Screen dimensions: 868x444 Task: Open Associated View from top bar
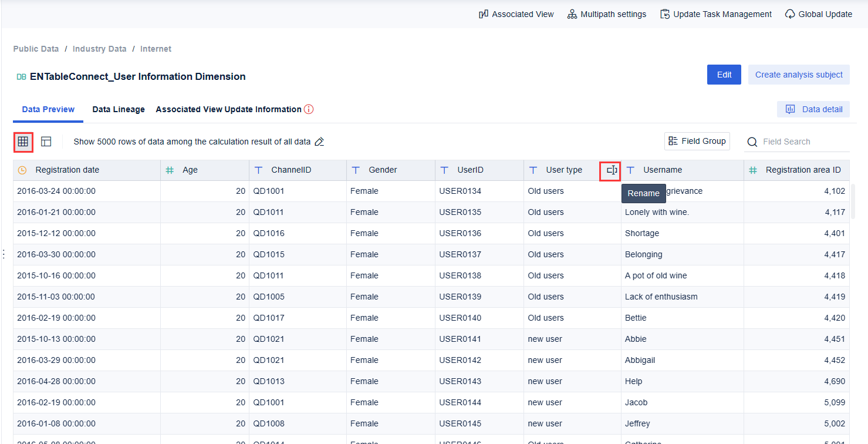[x=516, y=14]
